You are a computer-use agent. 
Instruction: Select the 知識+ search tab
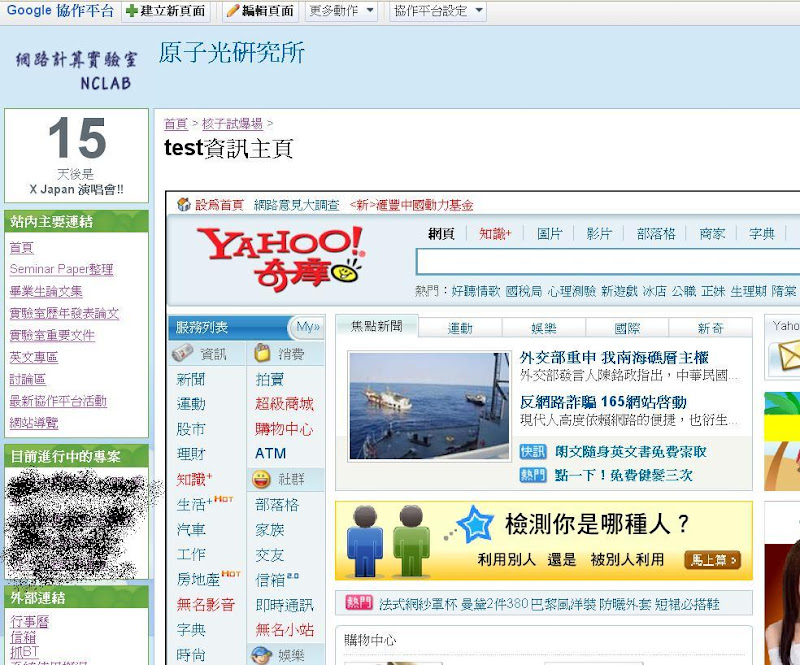[x=495, y=234]
